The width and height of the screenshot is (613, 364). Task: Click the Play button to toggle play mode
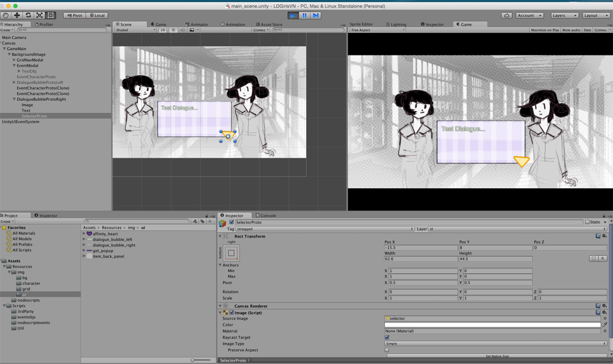[x=293, y=15]
